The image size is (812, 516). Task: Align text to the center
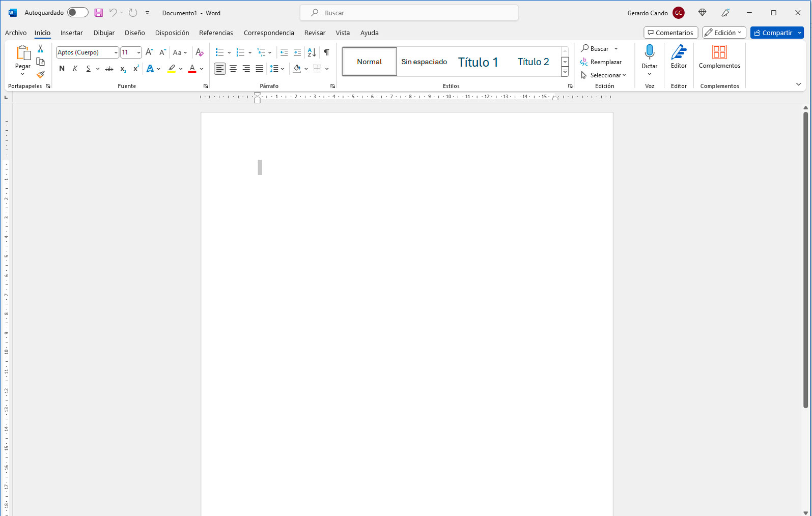pyautogui.click(x=233, y=69)
